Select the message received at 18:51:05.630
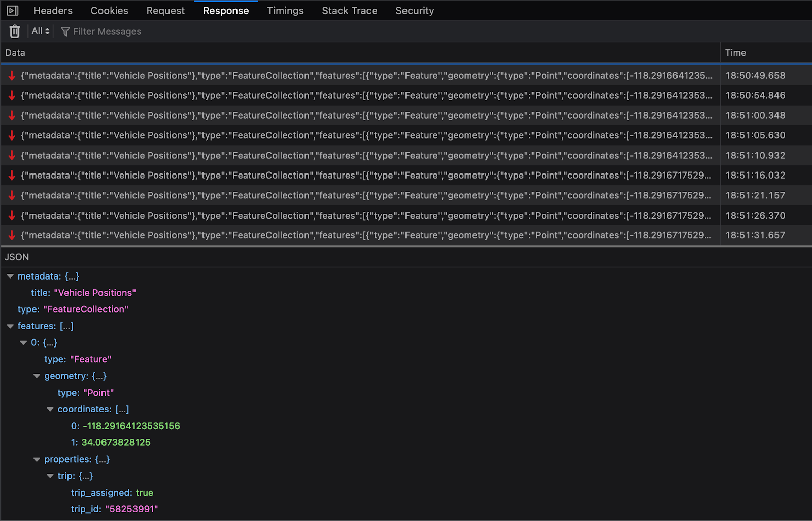Screen dimensions: 812x521 tap(355, 135)
